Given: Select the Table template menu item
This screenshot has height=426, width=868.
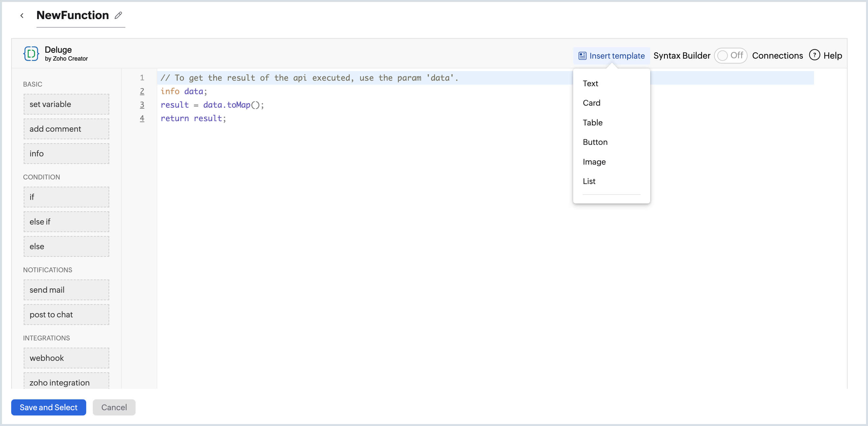Looking at the screenshot, I should [x=593, y=122].
